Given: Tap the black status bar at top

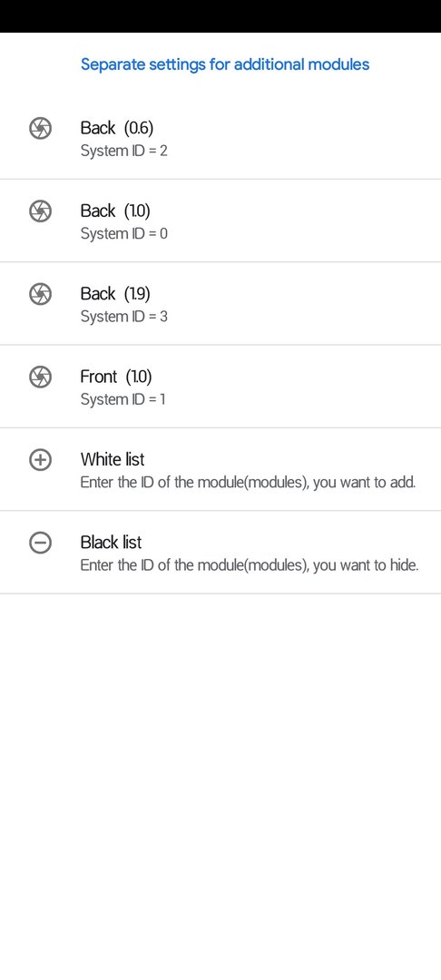Looking at the screenshot, I should (220, 16).
